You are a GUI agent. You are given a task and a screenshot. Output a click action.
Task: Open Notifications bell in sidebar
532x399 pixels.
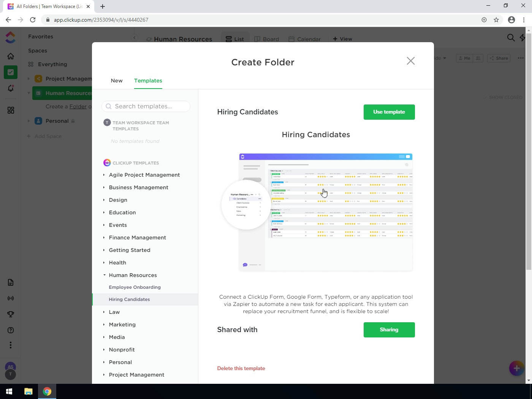pos(11,88)
